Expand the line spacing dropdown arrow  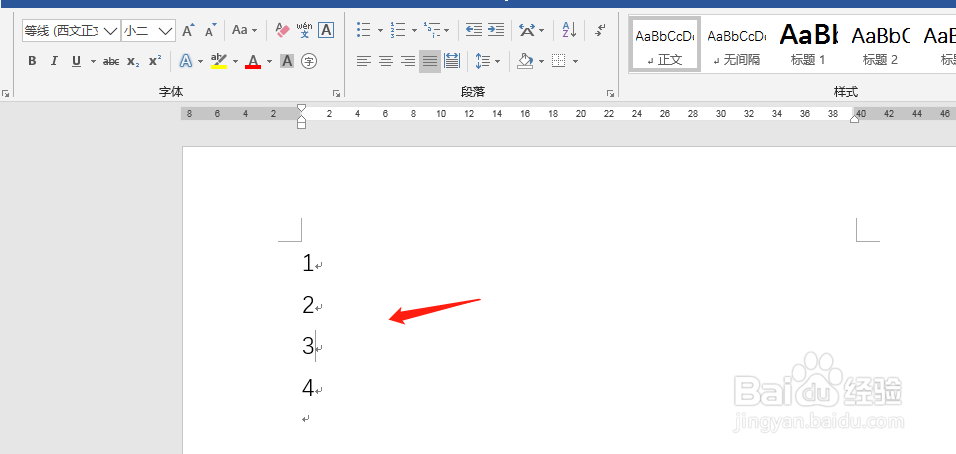tap(498, 62)
